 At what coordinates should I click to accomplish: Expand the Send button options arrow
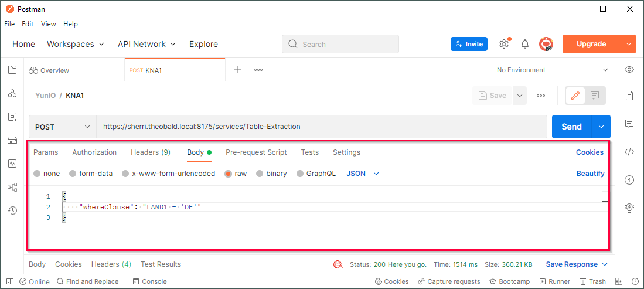(601, 127)
